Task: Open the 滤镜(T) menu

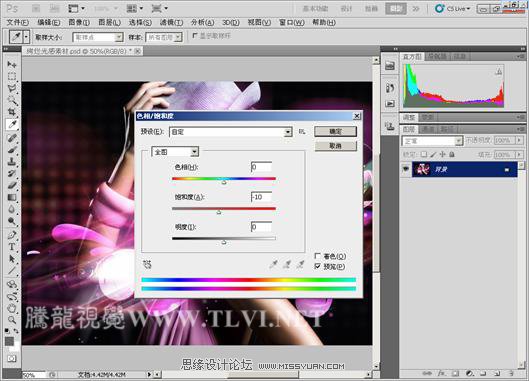Action: point(171,22)
